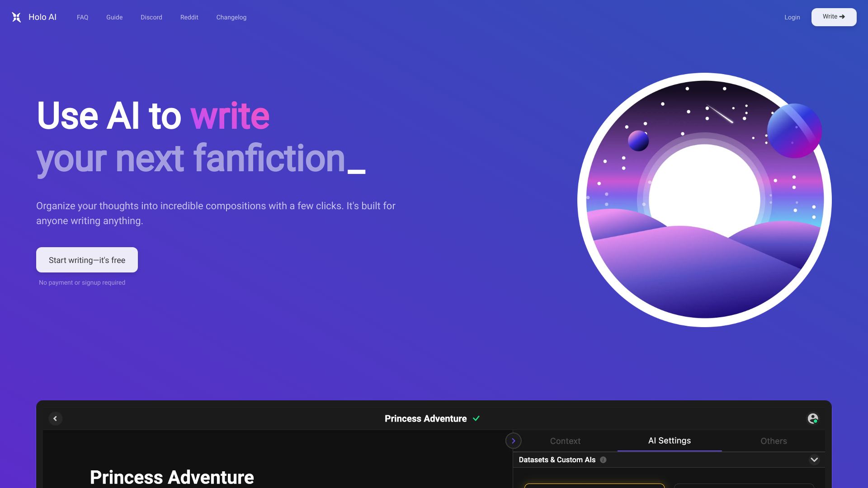The image size is (868, 488).
Task: Expand the Others panel section
Action: [x=773, y=441]
